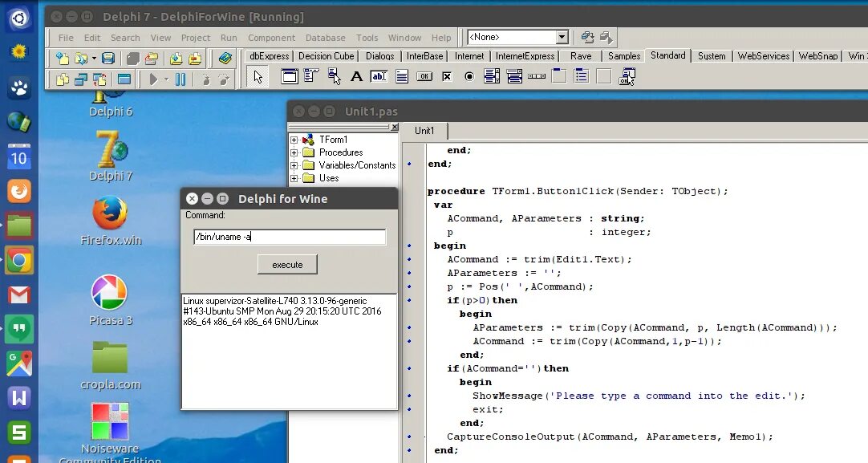The height and width of the screenshot is (463, 868).
Task: Open the Component menu
Action: 271,38
